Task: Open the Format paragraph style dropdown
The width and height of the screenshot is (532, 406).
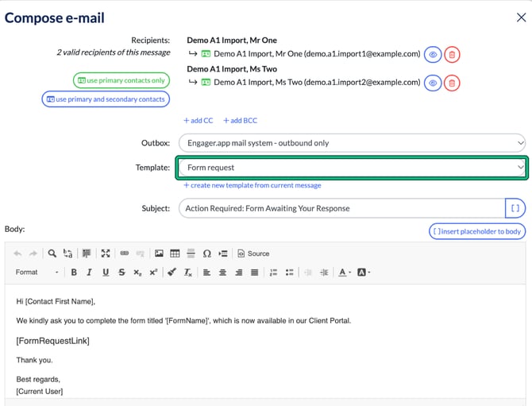Action: click(37, 273)
